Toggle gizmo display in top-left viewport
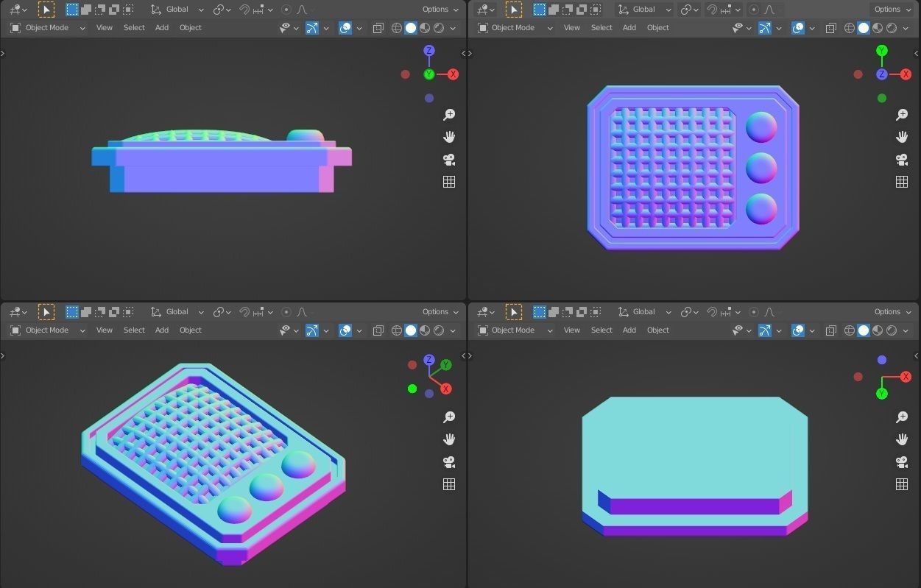 click(x=312, y=28)
